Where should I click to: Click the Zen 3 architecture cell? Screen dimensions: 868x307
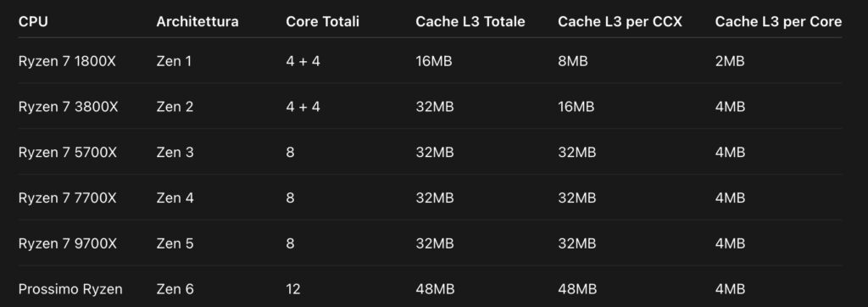point(175,152)
